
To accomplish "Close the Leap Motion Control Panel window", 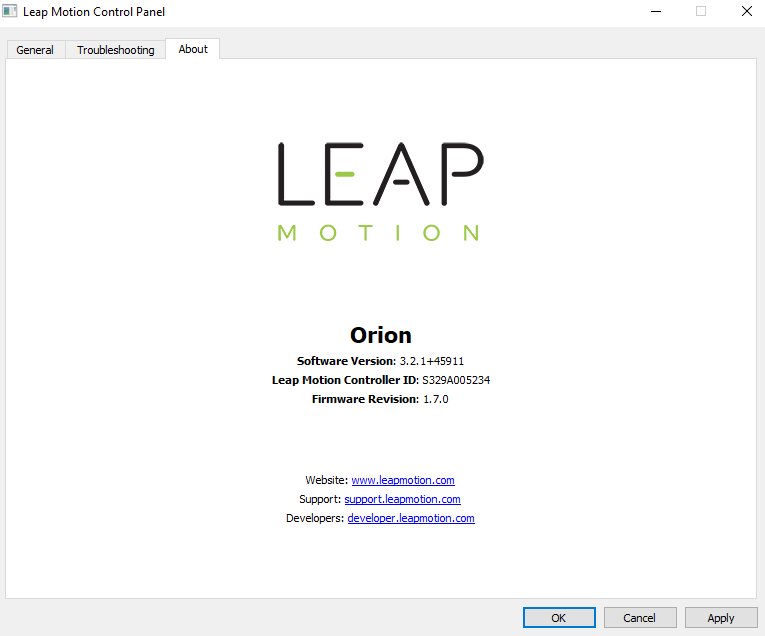I will (x=746, y=11).
